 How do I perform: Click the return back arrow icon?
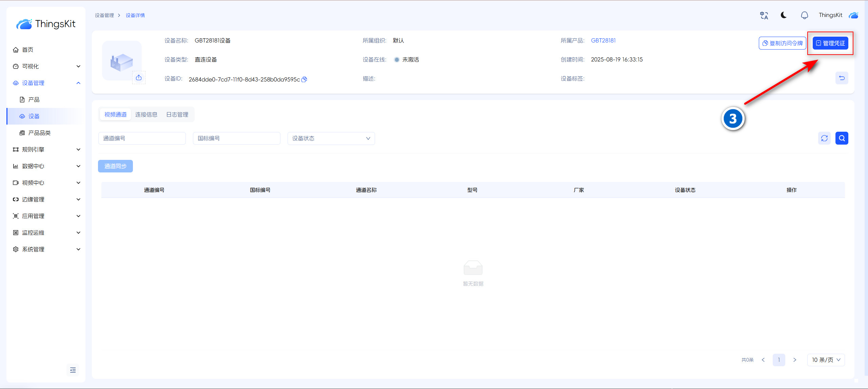(x=842, y=78)
